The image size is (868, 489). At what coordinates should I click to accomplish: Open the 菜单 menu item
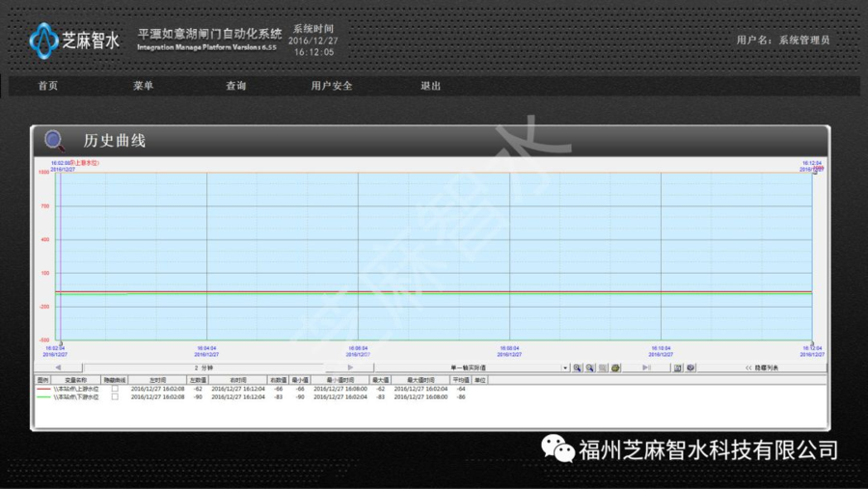pos(143,86)
